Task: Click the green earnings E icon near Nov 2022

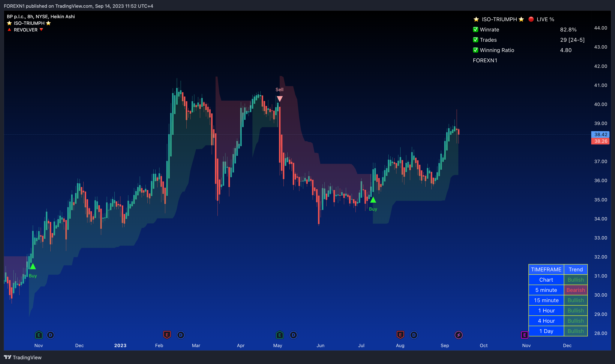Action: (39, 335)
